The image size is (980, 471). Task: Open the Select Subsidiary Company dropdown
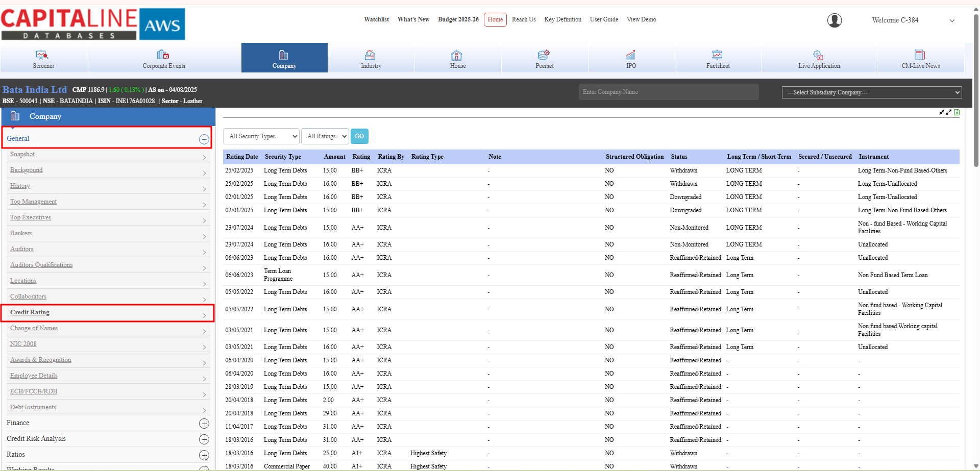(x=871, y=92)
